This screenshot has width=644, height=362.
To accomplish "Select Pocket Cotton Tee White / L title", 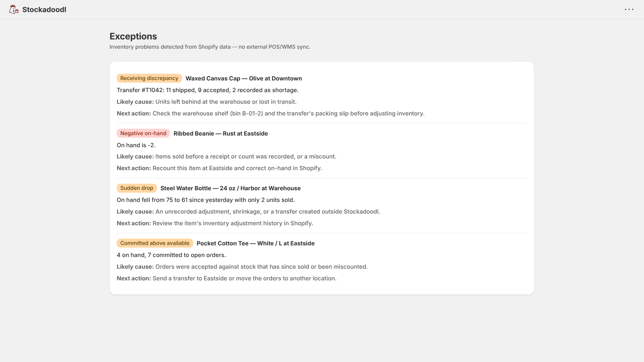I will [256, 243].
